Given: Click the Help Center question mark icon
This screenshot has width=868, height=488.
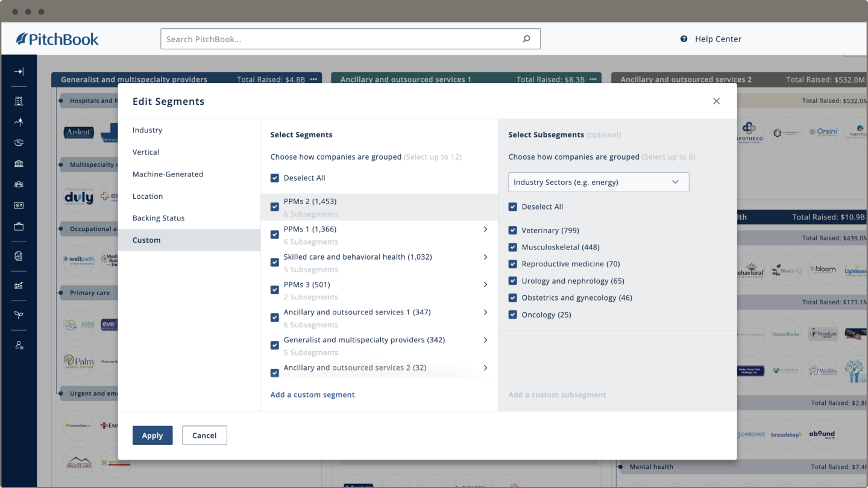Looking at the screenshot, I should click(x=684, y=39).
